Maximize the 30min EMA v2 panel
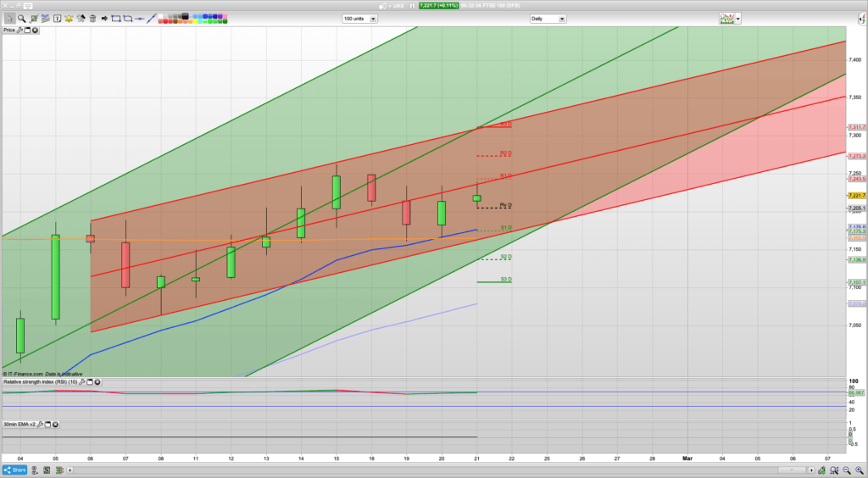868x478 pixels. (x=47, y=424)
